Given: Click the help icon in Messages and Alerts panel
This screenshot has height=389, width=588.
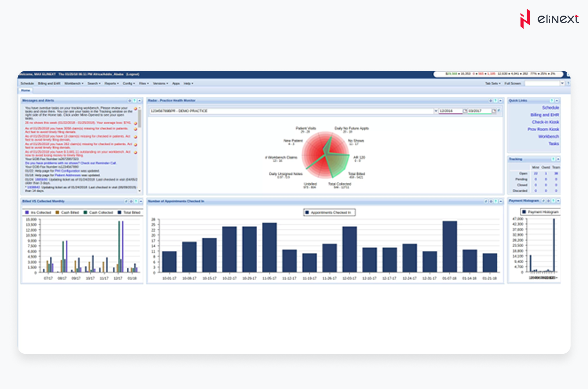Looking at the screenshot, I should pos(134,100).
